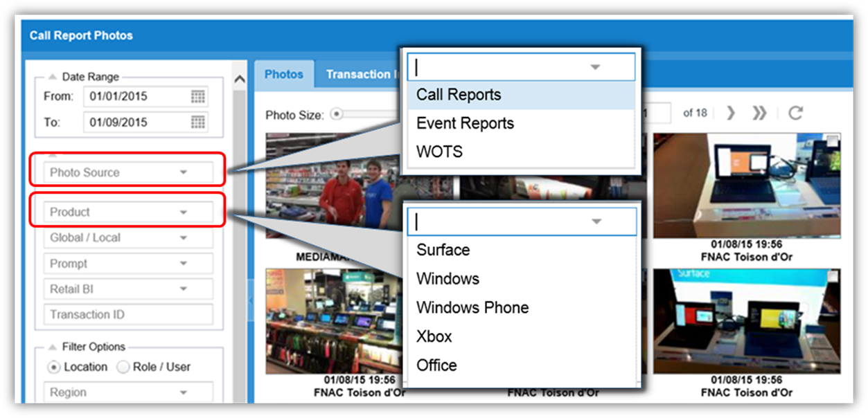Choose Event Reports from source list

(465, 124)
